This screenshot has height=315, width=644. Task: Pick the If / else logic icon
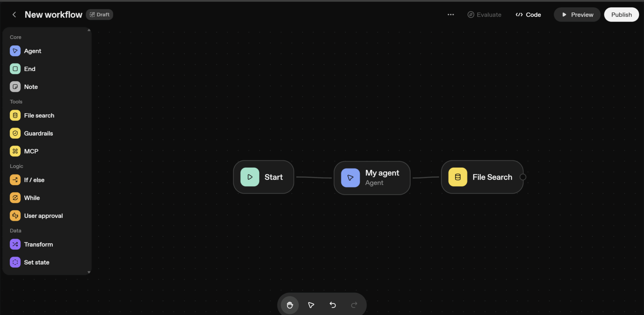point(15,180)
